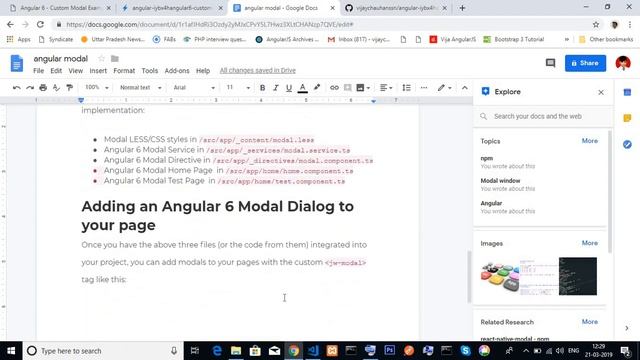Open the Help menu
This screenshot has height=360, width=640.
click(203, 71)
